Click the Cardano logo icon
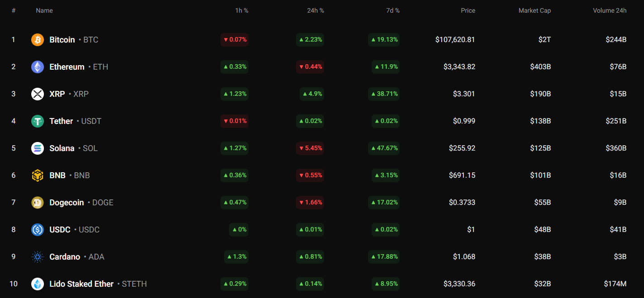The width and height of the screenshot is (644, 298). click(x=38, y=257)
